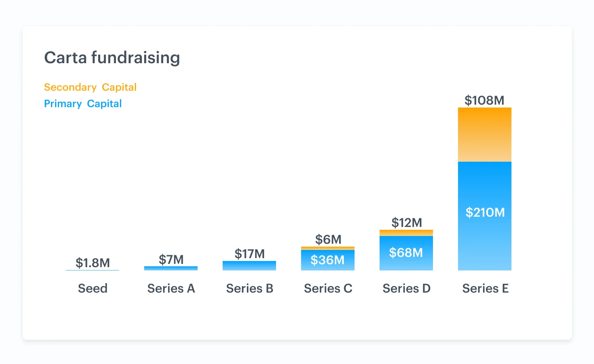This screenshot has width=594, height=364.
Task: Click the $6M value label
Action: tap(328, 239)
